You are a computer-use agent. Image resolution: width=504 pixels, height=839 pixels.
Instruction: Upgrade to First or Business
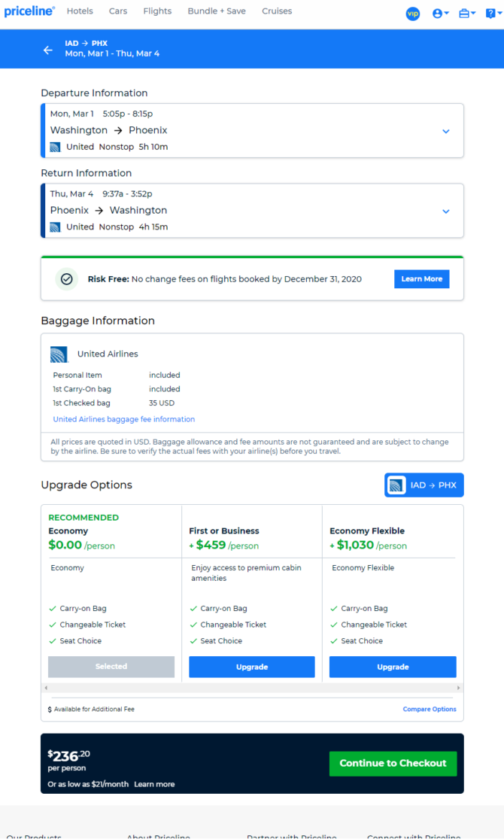[252, 667]
